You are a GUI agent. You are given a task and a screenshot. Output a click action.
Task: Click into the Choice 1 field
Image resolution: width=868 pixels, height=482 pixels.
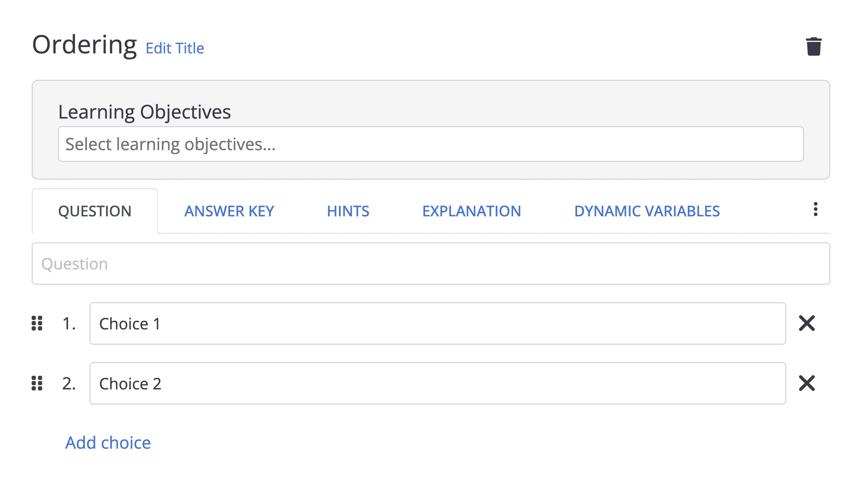[x=437, y=324]
